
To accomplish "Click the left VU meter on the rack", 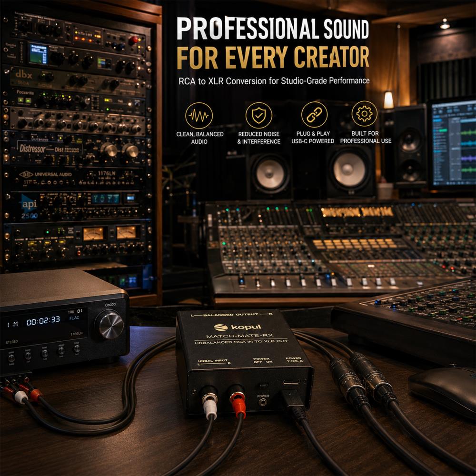I will [x=93, y=234].
